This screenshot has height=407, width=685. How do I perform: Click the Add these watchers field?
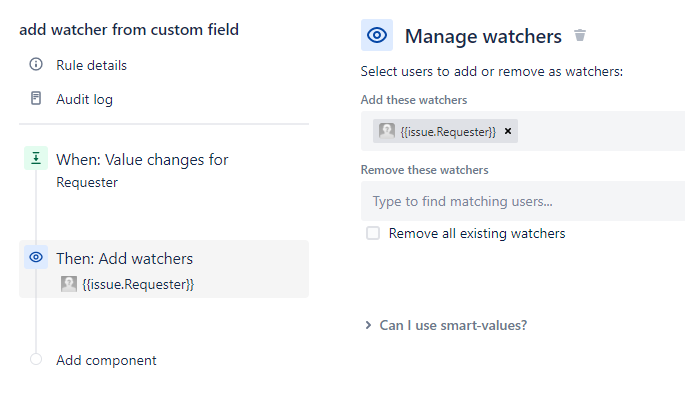(x=600, y=131)
